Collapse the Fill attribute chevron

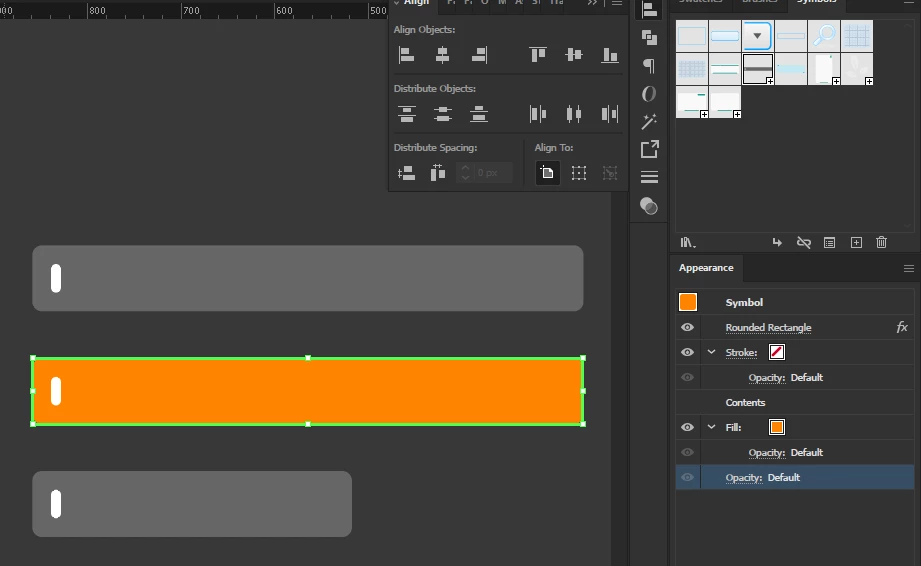click(711, 427)
